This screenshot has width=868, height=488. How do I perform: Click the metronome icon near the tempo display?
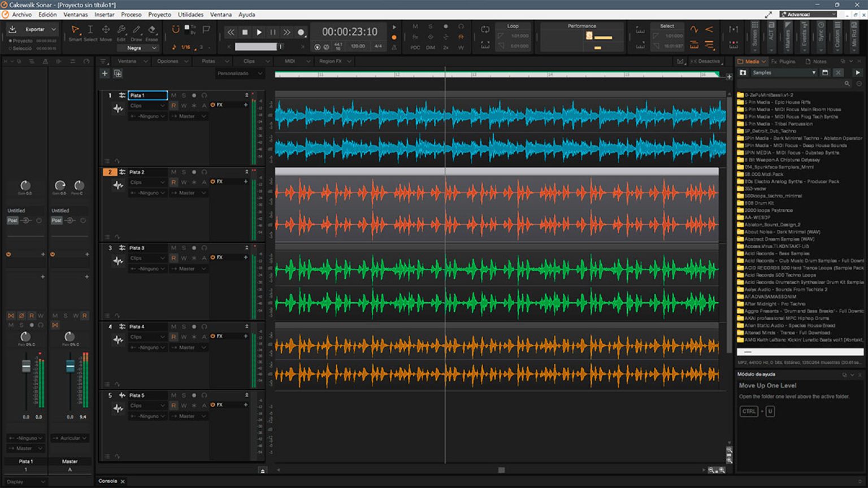[394, 48]
